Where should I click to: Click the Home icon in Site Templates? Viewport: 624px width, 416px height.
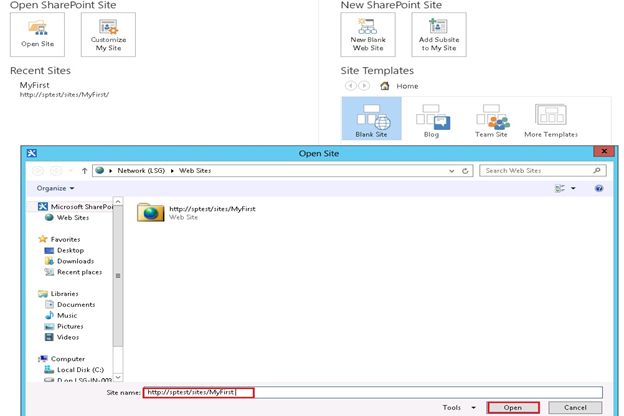pyautogui.click(x=384, y=86)
